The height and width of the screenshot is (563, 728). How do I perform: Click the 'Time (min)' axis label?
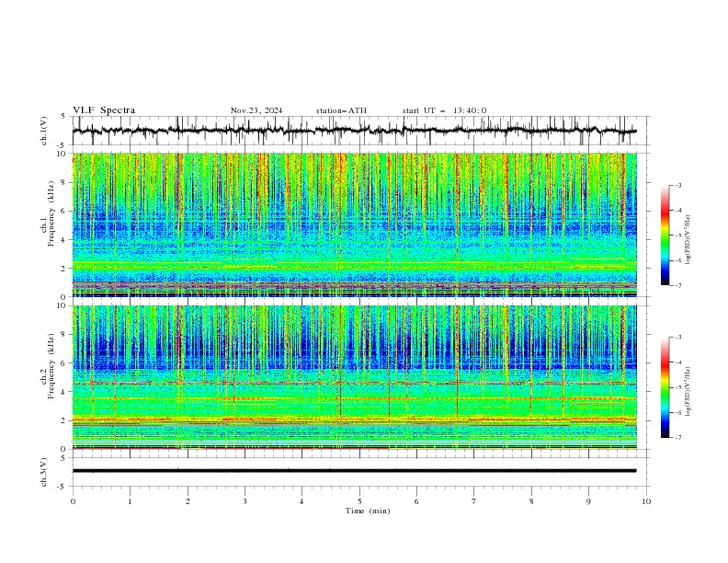tap(368, 511)
